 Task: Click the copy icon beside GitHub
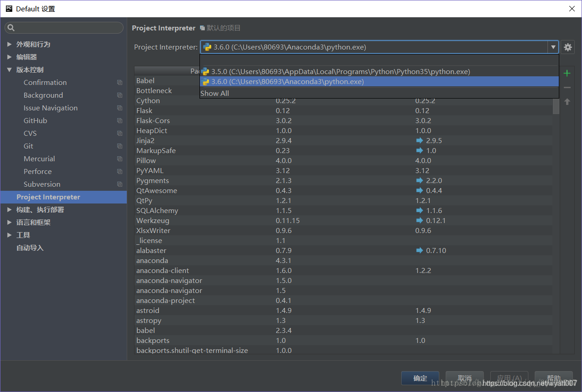coord(119,121)
